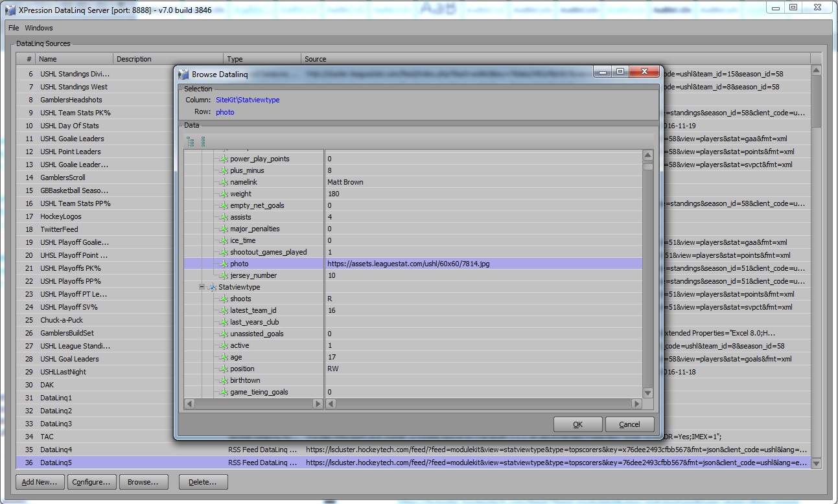Image resolution: width=838 pixels, height=504 pixels.
Task: Click the green field icon beside age
Action: (x=224, y=357)
